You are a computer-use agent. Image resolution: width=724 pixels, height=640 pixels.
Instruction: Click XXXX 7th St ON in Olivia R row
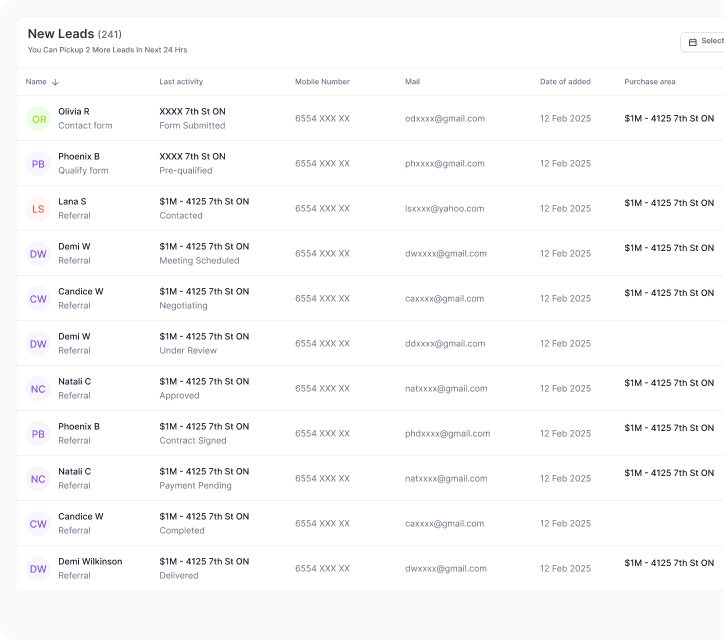point(192,111)
